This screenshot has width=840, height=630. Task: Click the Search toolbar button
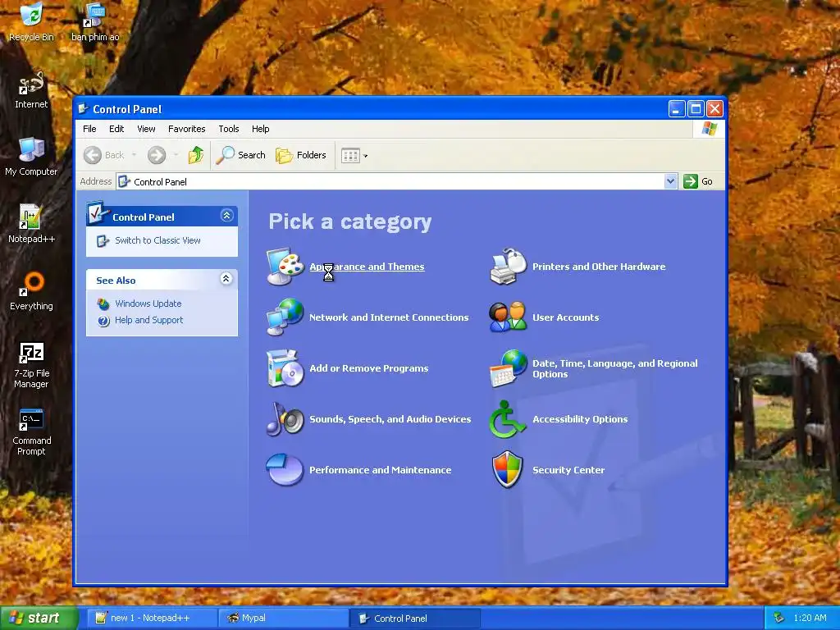click(x=241, y=155)
